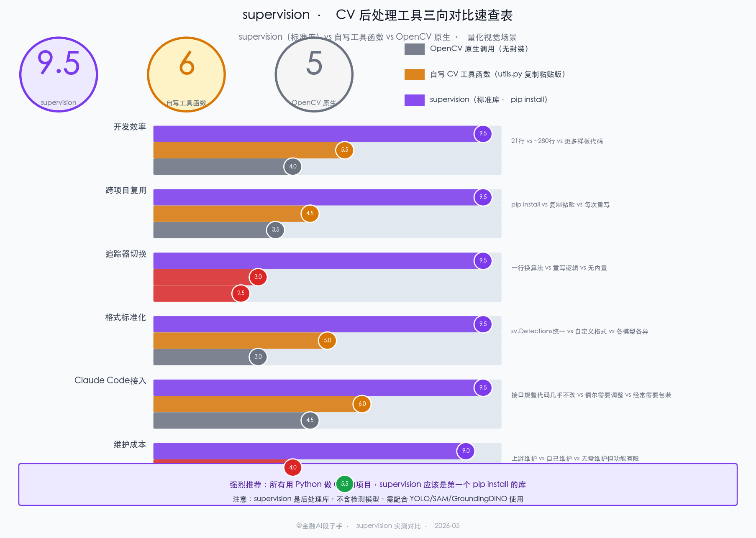Click the row label '格式标准化'
This screenshot has height=538, width=756.
(x=126, y=318)
